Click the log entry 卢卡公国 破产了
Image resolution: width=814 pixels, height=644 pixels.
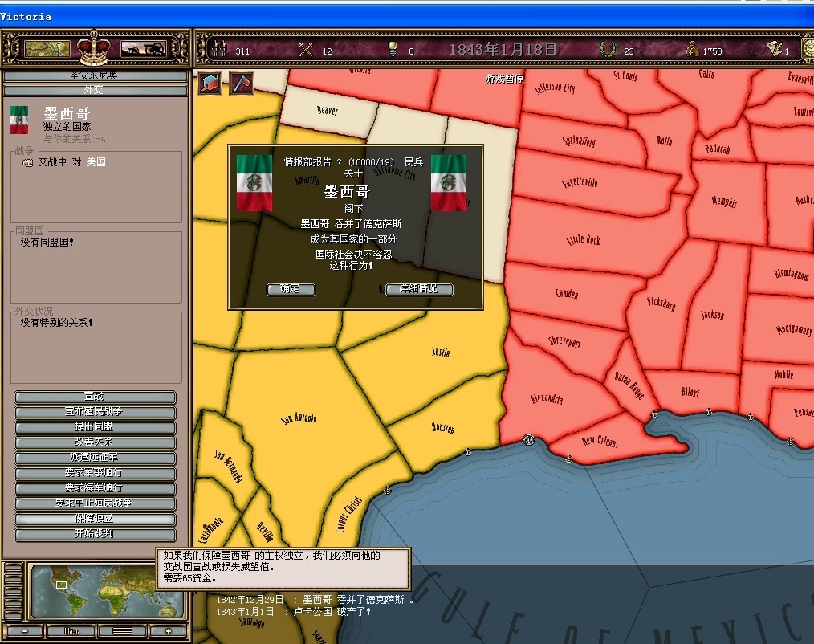pos(293,612)
